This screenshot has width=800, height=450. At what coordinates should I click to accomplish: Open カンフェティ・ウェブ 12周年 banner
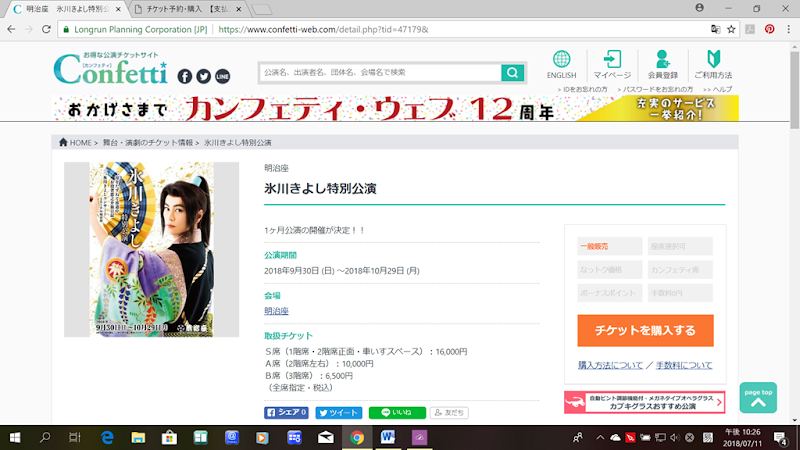click(395, 108)
